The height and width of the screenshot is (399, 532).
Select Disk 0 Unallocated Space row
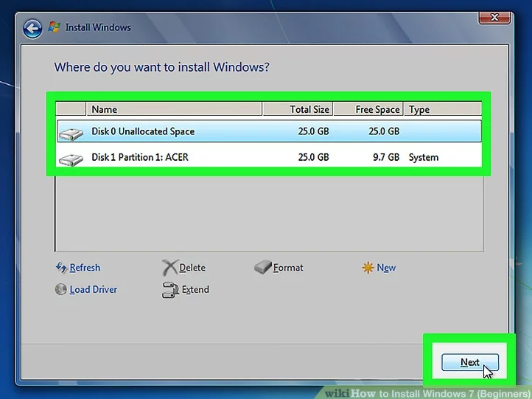[269, 131]
